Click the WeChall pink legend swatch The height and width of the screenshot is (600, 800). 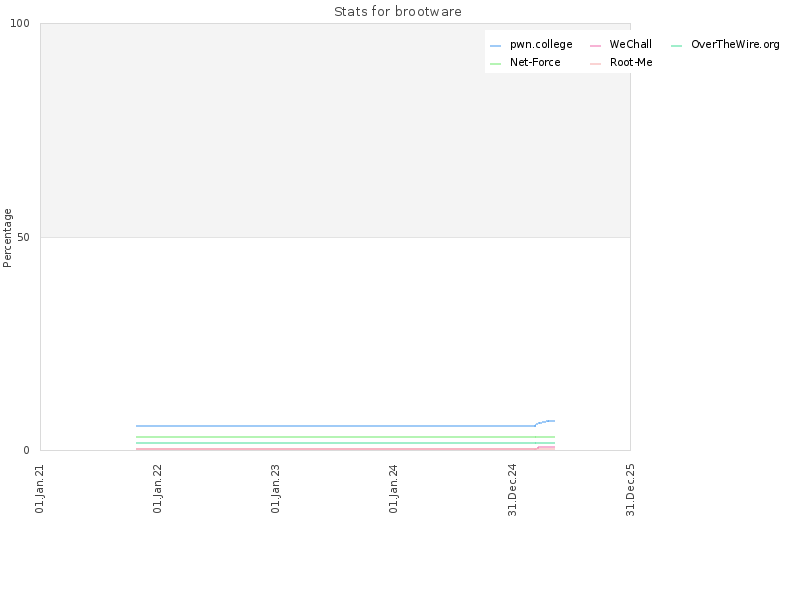pyautogui.click(x=595, y=46)
